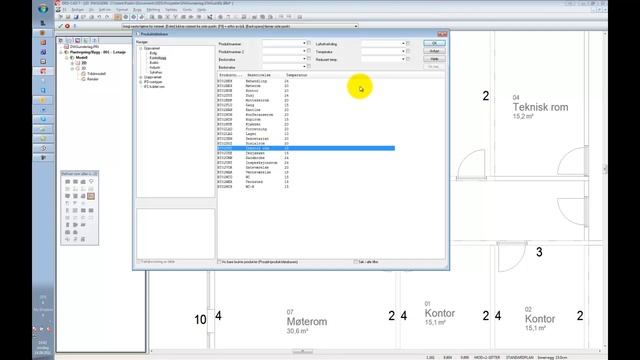The height and width of the screenshot is (360, 640).
Task: Cancel command with the red circle icon
Action: click(67, 26)
